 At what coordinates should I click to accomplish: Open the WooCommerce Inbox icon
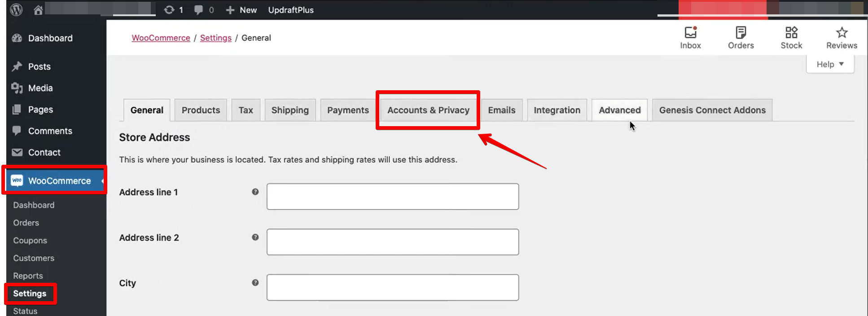point(690,33)
